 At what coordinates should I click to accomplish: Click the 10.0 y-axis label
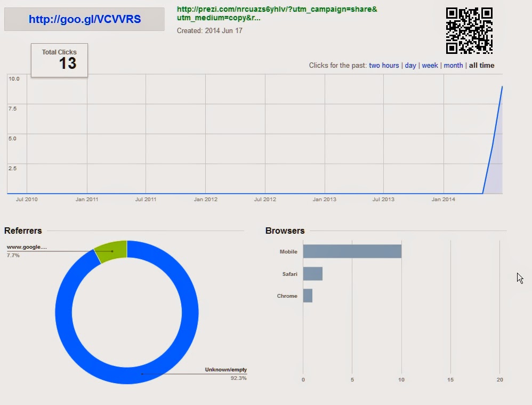coord(14,79)
